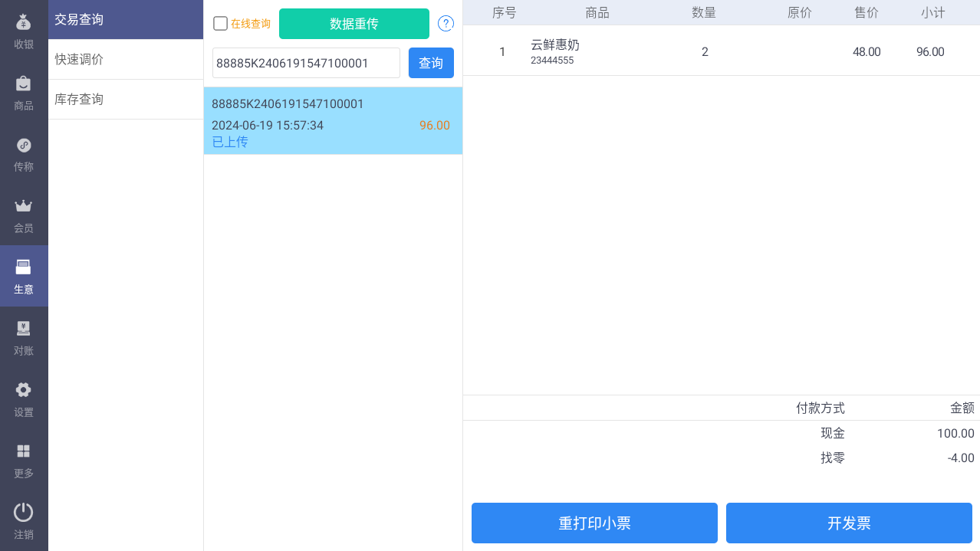980x551 pixels.
Task: Click the 更多 more icon
Action: [x=24, y=458]
